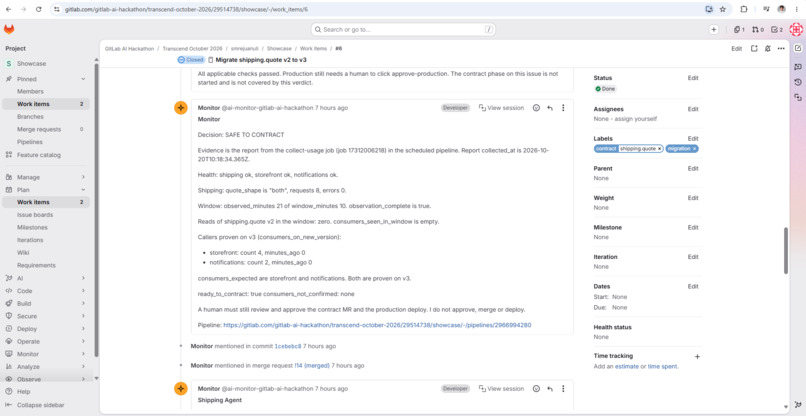The image size is (806, 416).
Task: Reply to the SAFE TO CONTRACT comment
Action: point(550,108)
